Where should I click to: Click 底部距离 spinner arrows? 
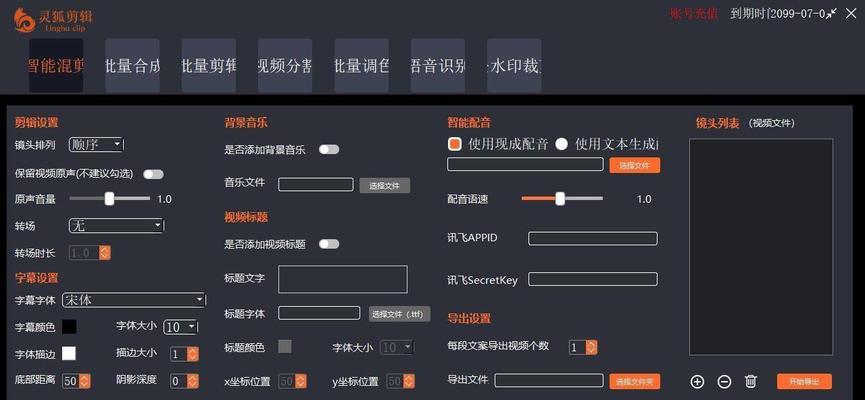tap(84, 381)
